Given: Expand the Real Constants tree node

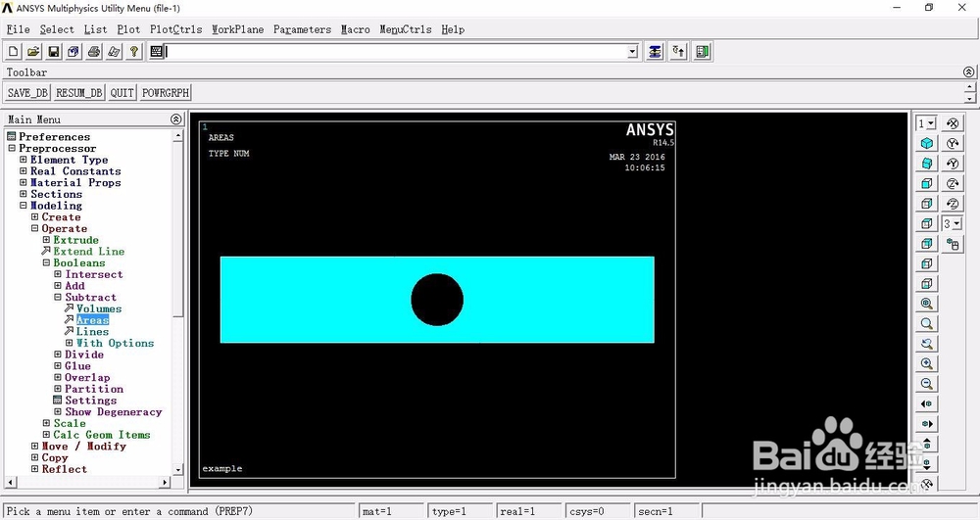Looking at the screenshot, I should [24, 171].
